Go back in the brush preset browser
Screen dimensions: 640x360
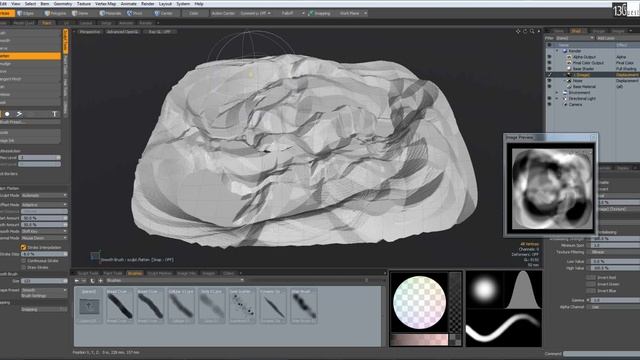(x=77, y=280)
